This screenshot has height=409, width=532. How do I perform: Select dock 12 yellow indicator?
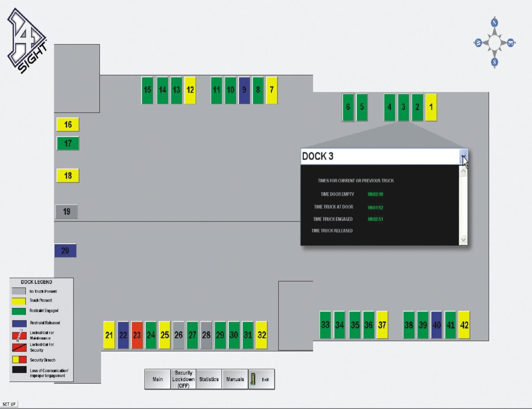pos(190,90)
